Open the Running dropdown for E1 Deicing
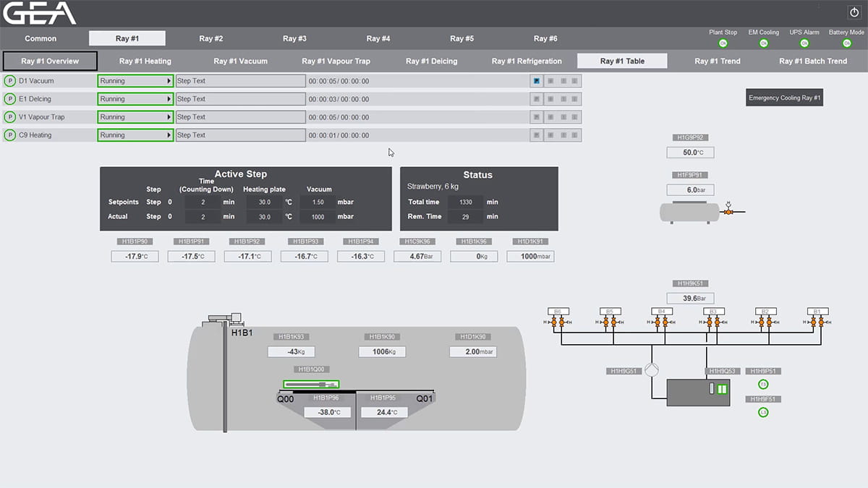The image size is (868, 488). (x=135, y=99)
